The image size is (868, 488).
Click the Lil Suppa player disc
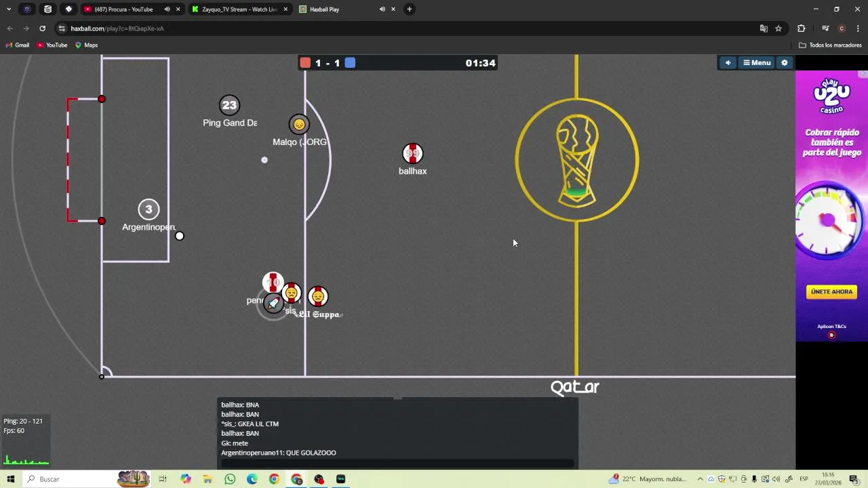click(317, 297)
